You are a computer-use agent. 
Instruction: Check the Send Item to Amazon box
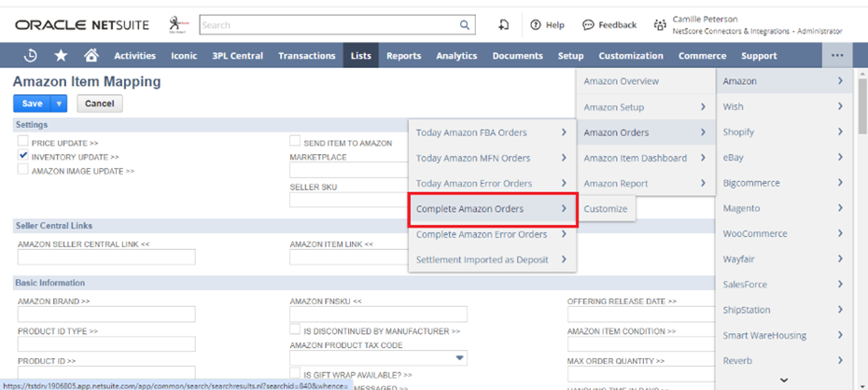coord(295,141)
